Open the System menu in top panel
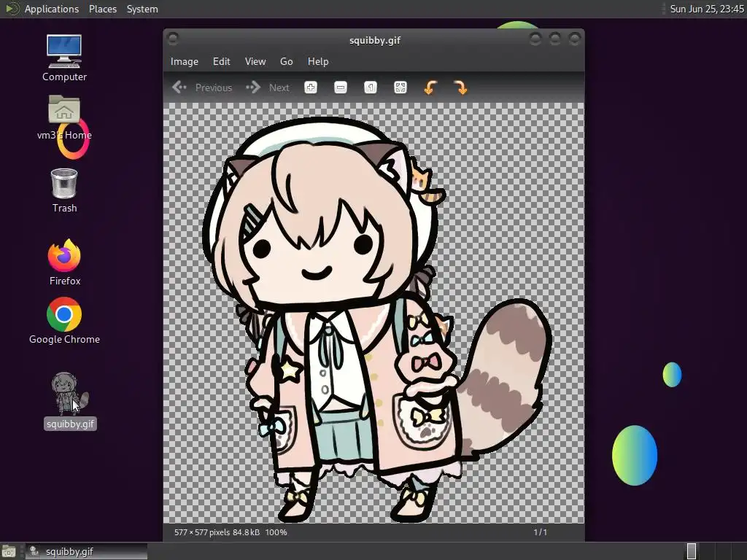747x560 pixels. (142, 9)
